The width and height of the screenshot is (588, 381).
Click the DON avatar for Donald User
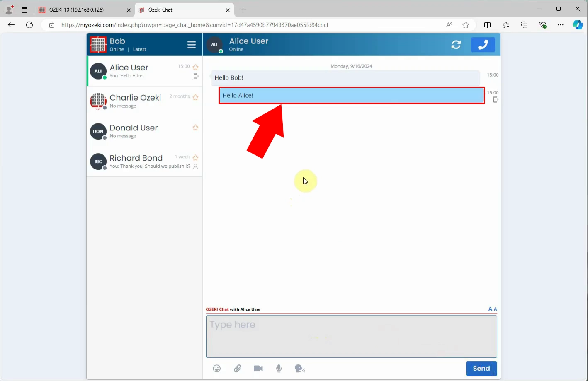[x=98, y=131]
